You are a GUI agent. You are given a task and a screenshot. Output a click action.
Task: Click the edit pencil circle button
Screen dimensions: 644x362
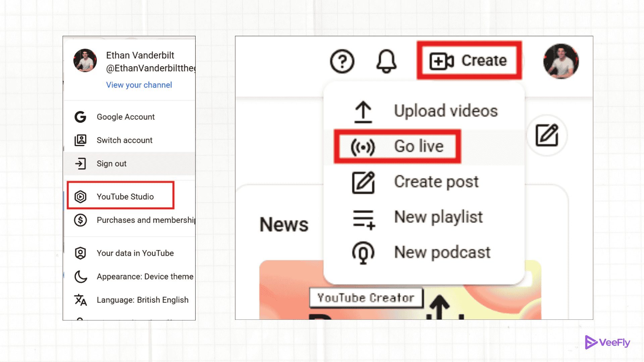tap(547, 135)
